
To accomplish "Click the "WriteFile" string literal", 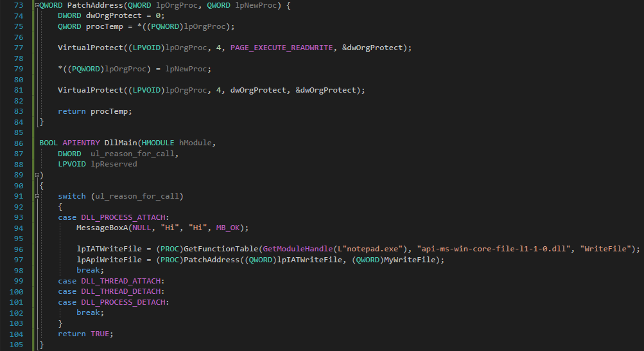I will coord(605,249).
